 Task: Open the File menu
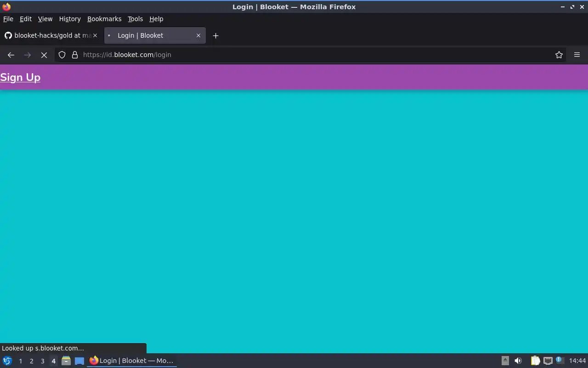(8, 19)
